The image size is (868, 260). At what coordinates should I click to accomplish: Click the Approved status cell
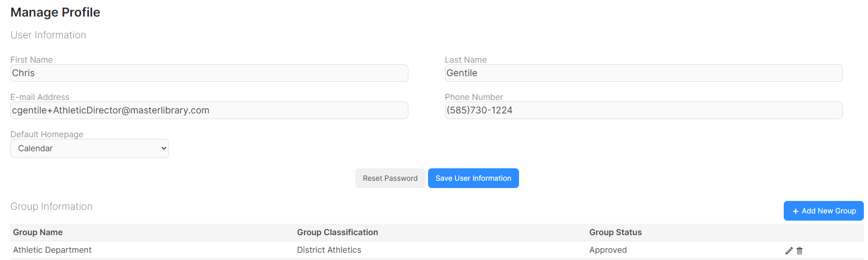tap(608, 250)
